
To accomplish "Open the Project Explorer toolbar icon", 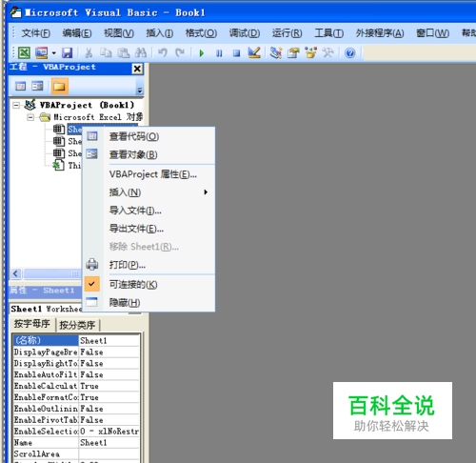I will point(276,52).
